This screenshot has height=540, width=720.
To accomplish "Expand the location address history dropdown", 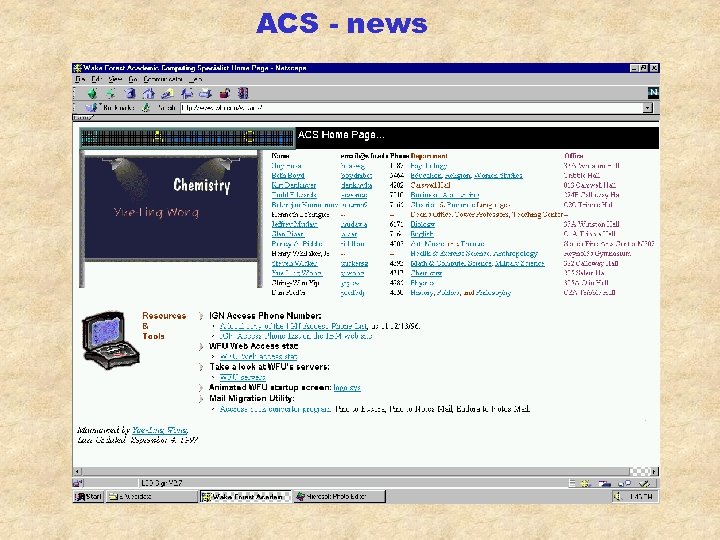I will coord(647,108).
